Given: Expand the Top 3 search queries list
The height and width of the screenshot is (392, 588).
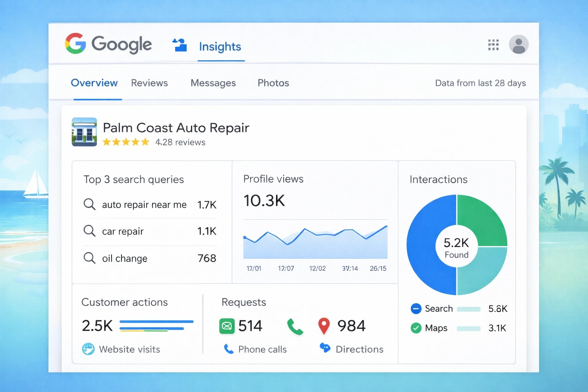Looking at the screenshot, I should click(x=134, y=179).
